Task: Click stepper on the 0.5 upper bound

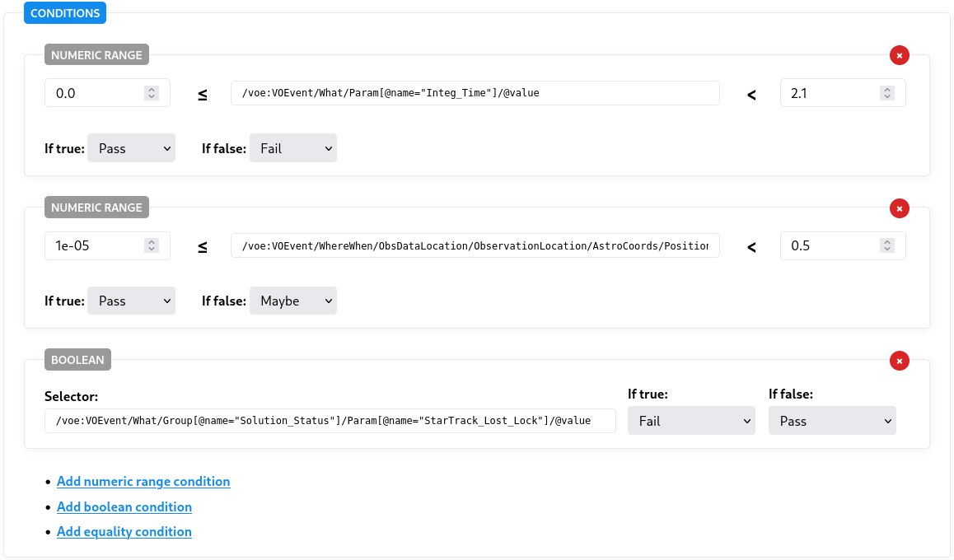Action: coord(886,245)
